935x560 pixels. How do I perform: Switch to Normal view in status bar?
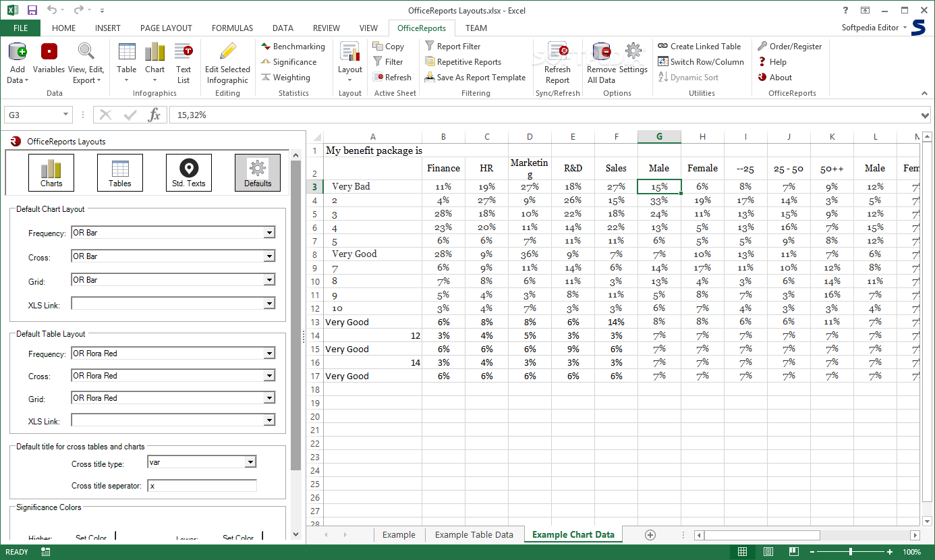tap(742, 552)
